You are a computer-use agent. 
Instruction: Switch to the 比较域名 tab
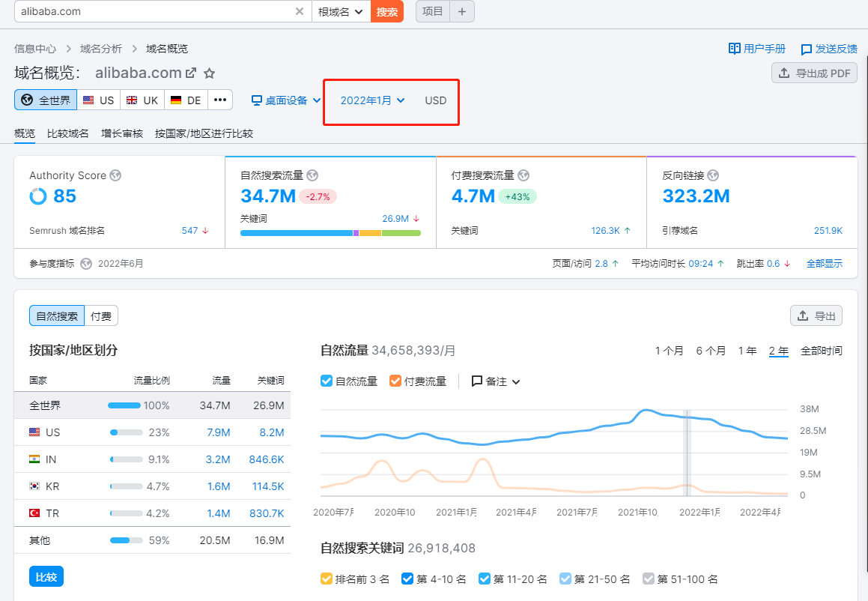68,133
